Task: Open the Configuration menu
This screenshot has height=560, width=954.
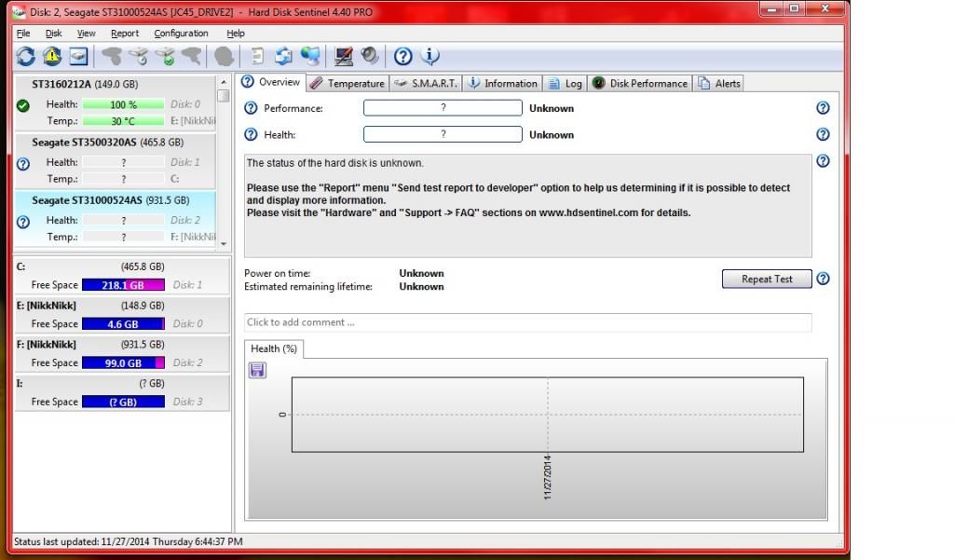Action: click(181, 34)
